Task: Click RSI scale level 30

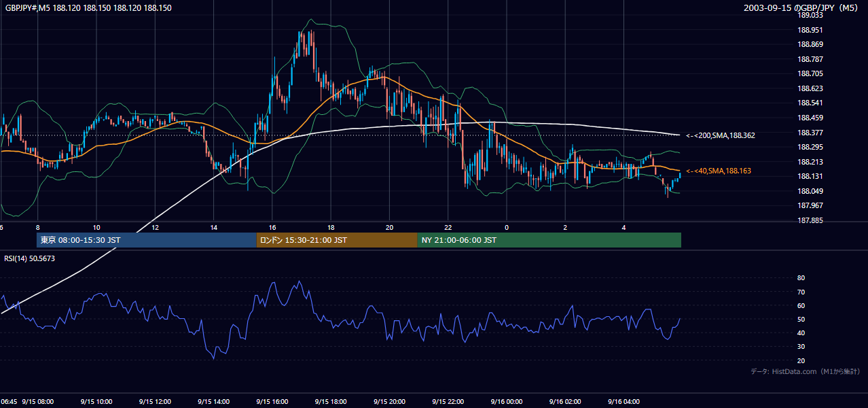Action: pyautogui.click(x=801, y=347)
